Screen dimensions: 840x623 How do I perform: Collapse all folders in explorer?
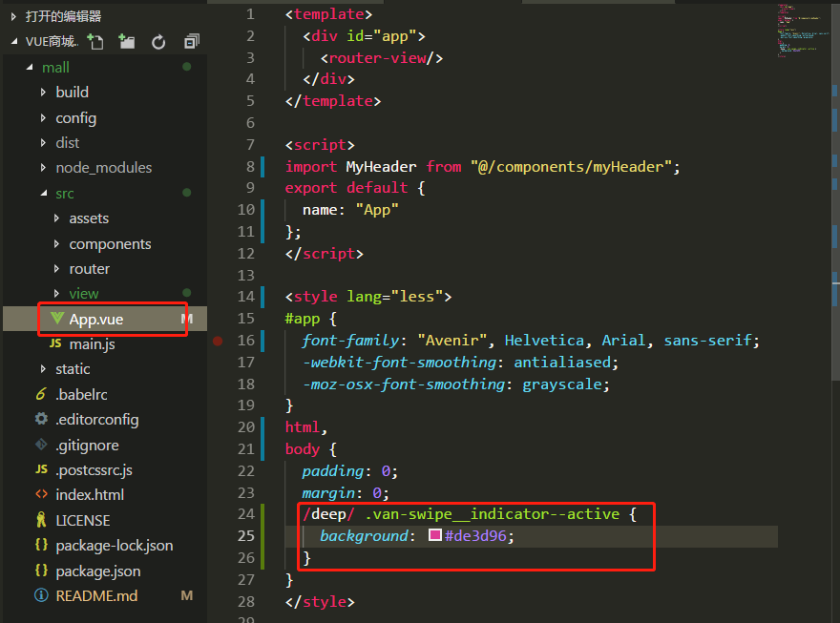point(191,42)
